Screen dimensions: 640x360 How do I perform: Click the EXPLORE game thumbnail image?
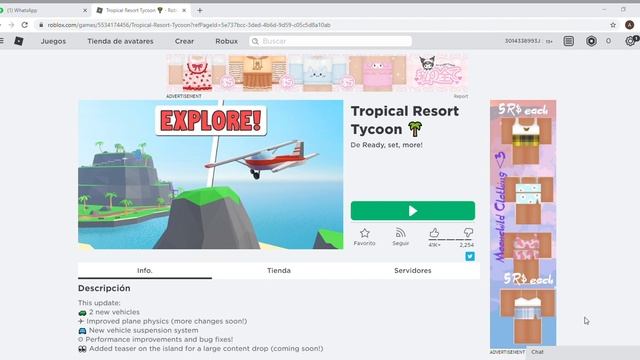(211, 174)
